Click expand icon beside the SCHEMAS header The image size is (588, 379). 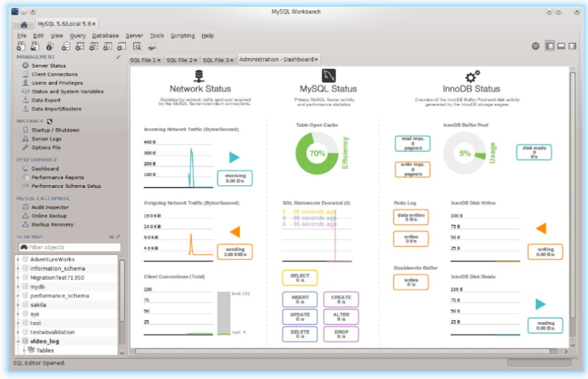point(118,237)
